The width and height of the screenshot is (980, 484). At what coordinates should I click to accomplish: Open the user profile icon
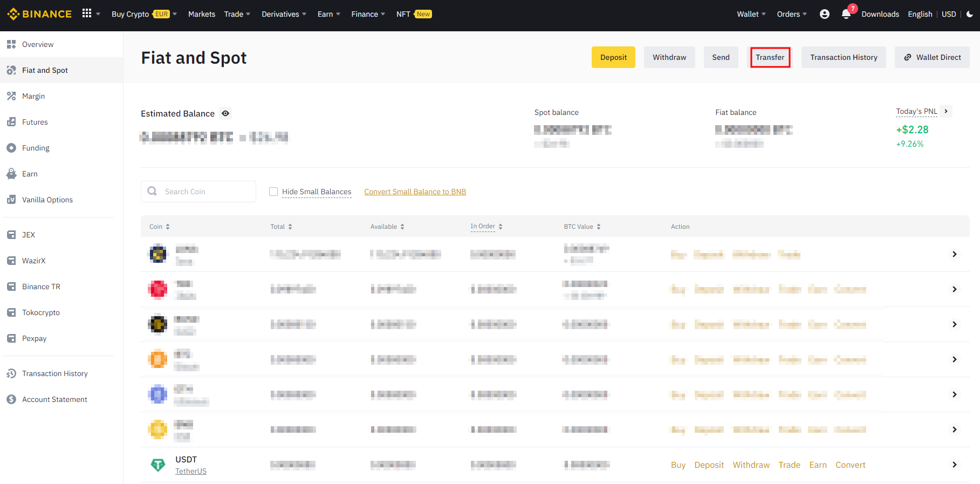pos(825,14)
